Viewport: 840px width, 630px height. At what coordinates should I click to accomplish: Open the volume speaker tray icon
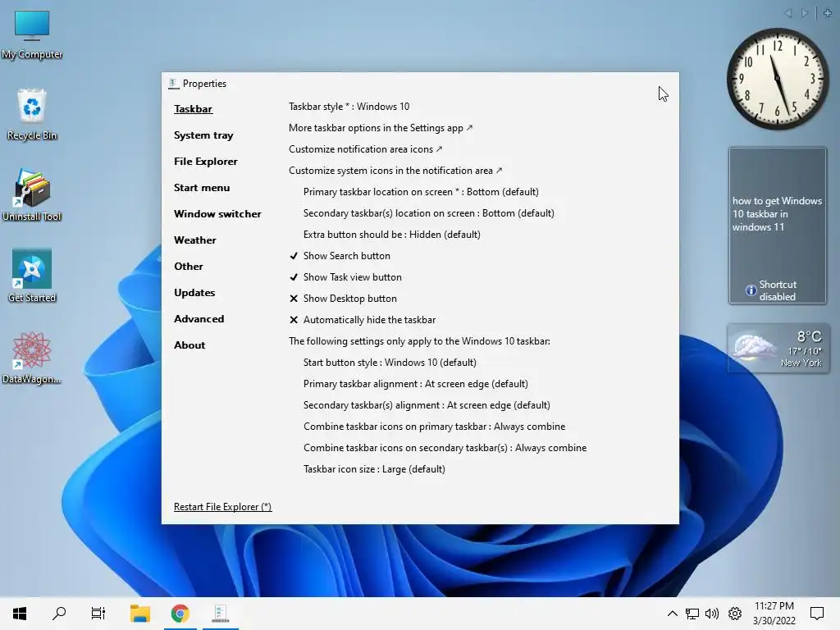[712, 614]
